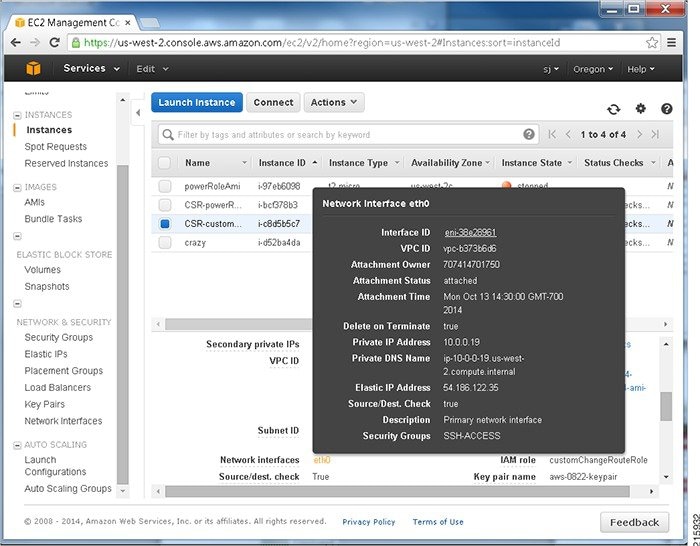
Task: Click the browser back arrow
Action: (16, 42)
